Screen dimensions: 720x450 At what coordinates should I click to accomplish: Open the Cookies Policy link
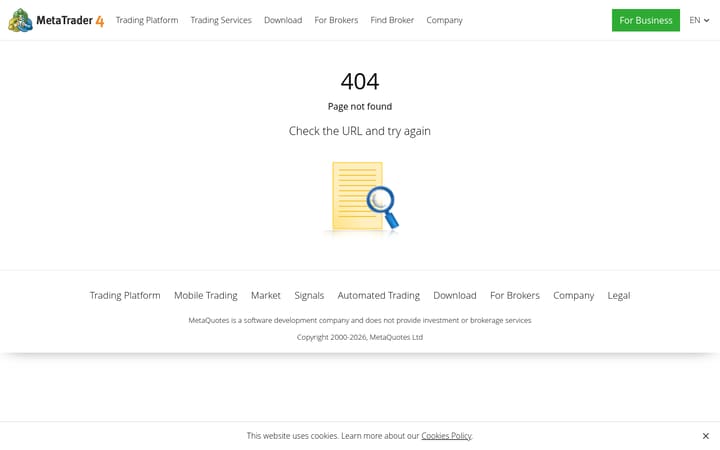[x=446, y=436]
